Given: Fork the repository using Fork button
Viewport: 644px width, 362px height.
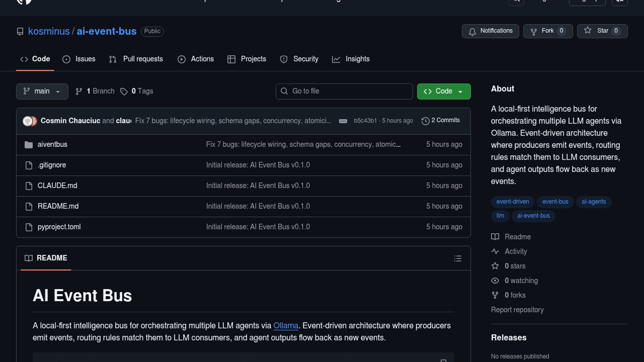Looking at the screenshot, I should tap(547, 31).
